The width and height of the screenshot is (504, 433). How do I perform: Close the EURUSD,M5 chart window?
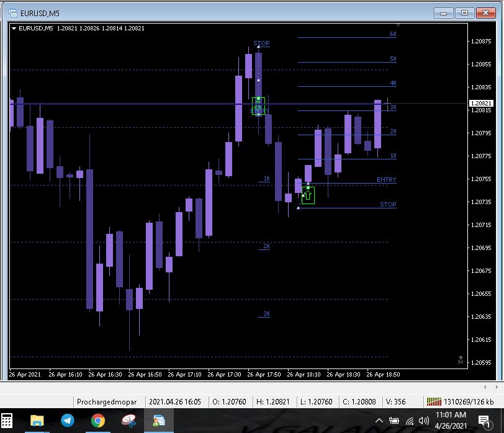click(485, 13)
